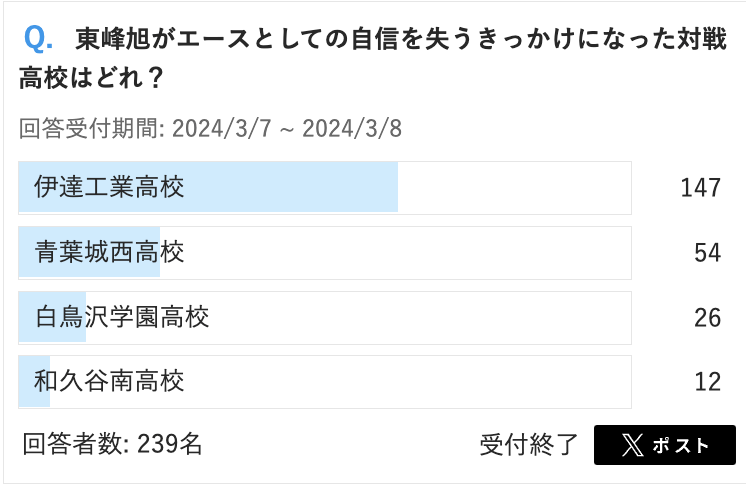Select the 伊達工業高校 answer label

(x=109, y=188)
